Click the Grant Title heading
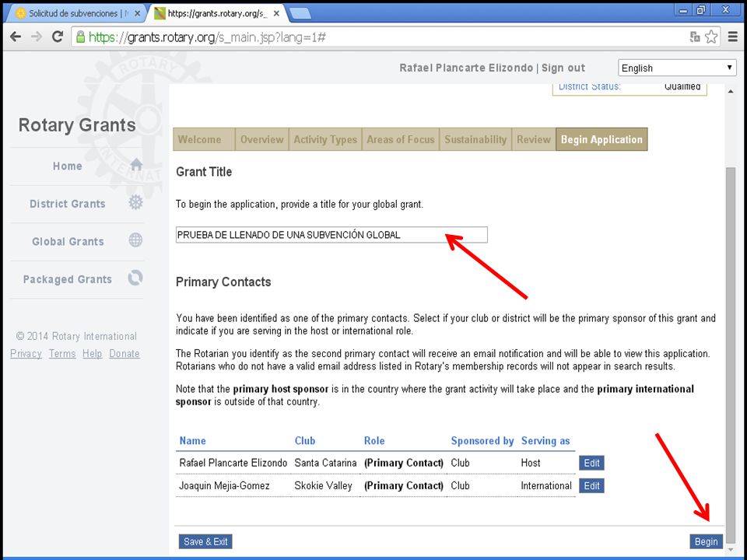This screenshot has height=560, width=747. tap(204, 172)
